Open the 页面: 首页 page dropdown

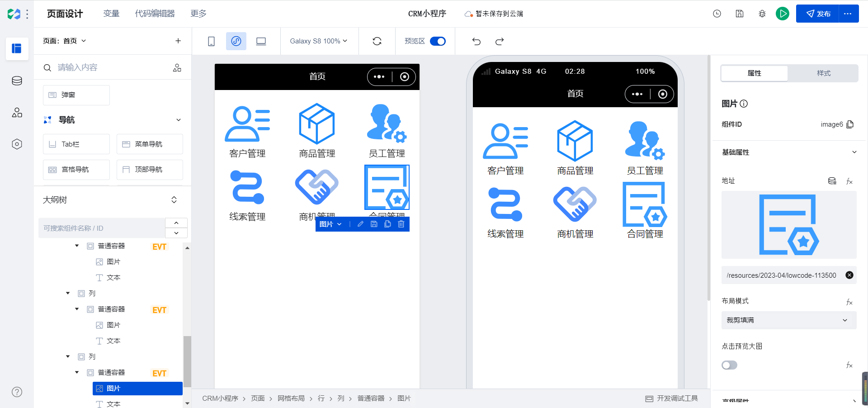[x=64, y=41]
